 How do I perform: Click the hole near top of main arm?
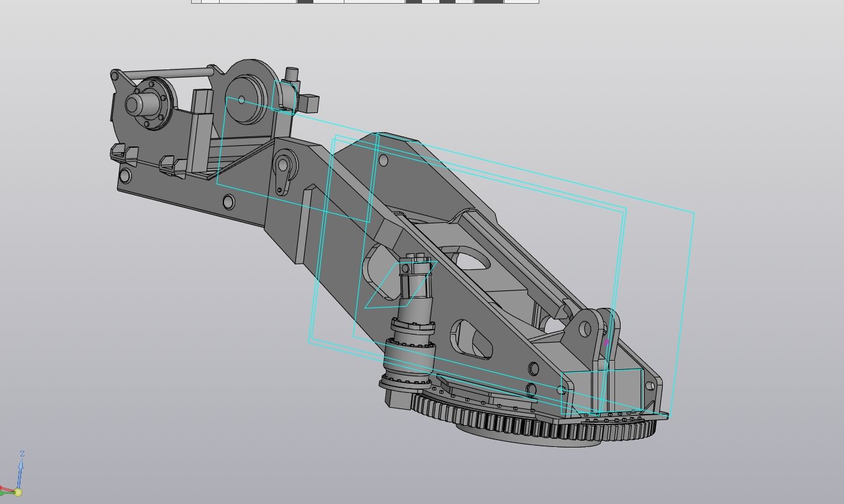click(383, 161)
